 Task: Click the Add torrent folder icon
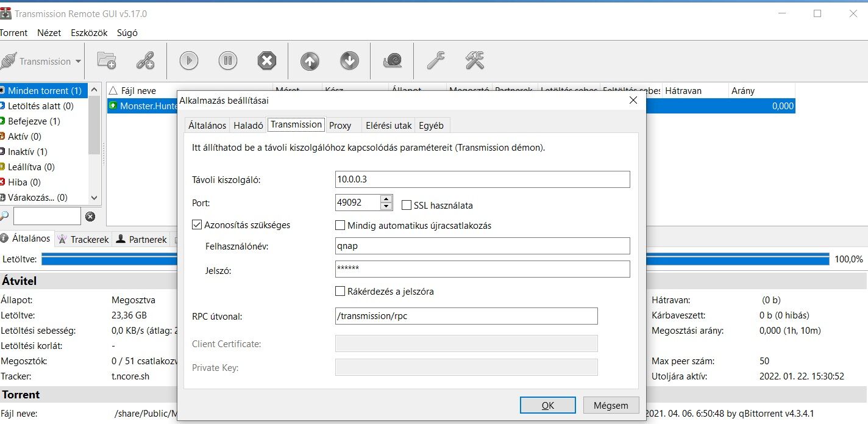tap(107, 60)
